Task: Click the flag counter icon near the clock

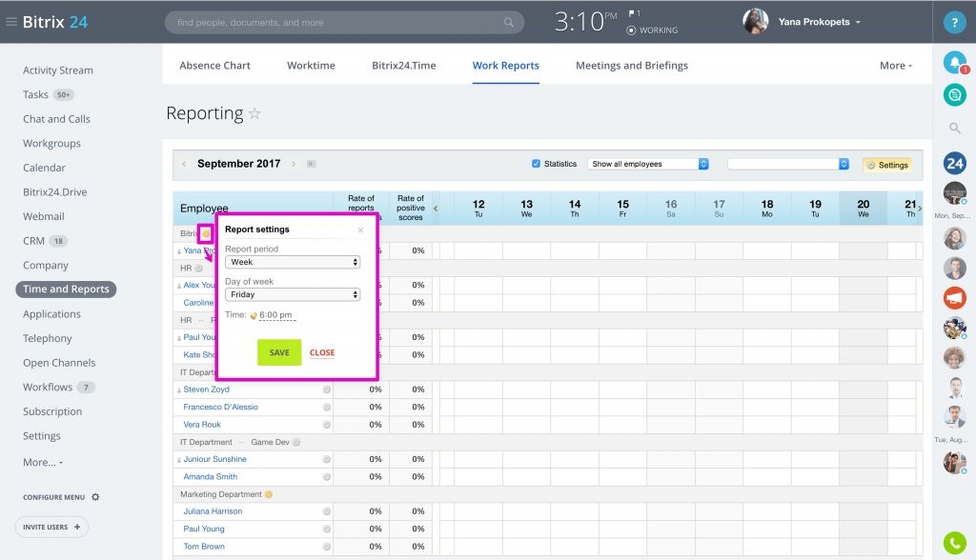Action: (634, 13)
